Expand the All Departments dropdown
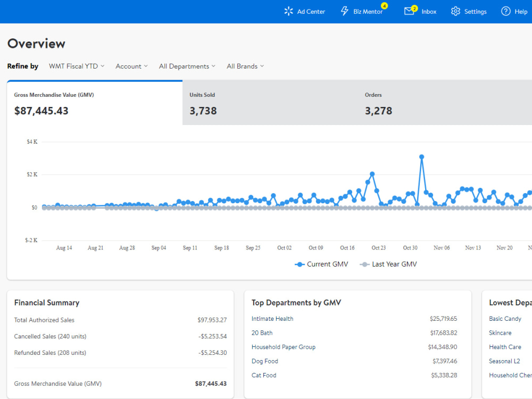This screenshot has height=399, width=532. [x=187, y=66]
